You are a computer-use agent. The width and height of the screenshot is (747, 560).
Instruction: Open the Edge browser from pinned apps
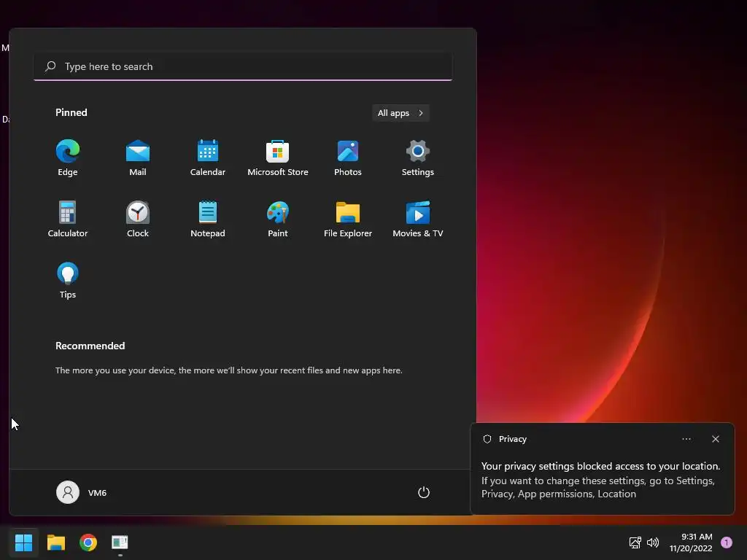[x=68, y=158]
